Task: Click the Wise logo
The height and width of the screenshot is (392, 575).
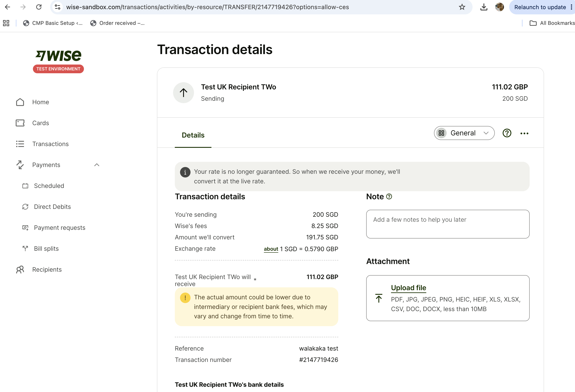Action: pos(58,55)
